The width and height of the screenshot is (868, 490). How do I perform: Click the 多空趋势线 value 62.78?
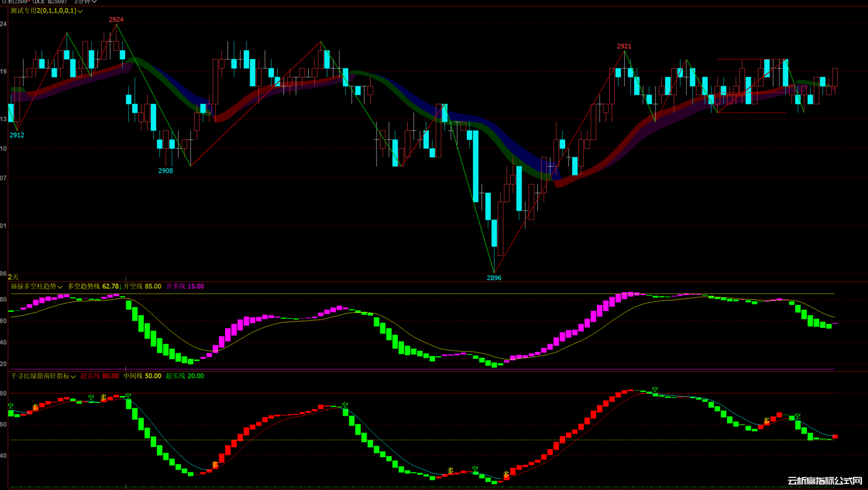coord(110,287)
